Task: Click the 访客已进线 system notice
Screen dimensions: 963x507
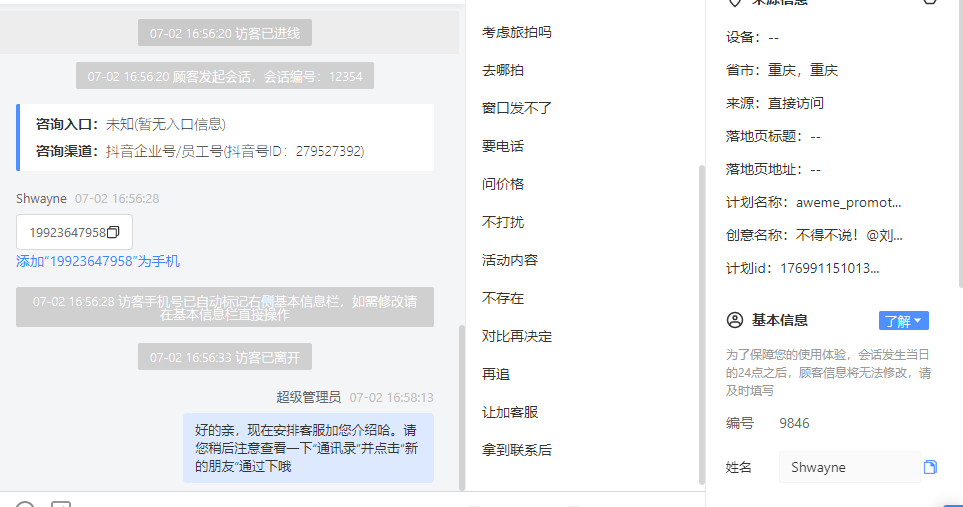Action: point(225,33)
